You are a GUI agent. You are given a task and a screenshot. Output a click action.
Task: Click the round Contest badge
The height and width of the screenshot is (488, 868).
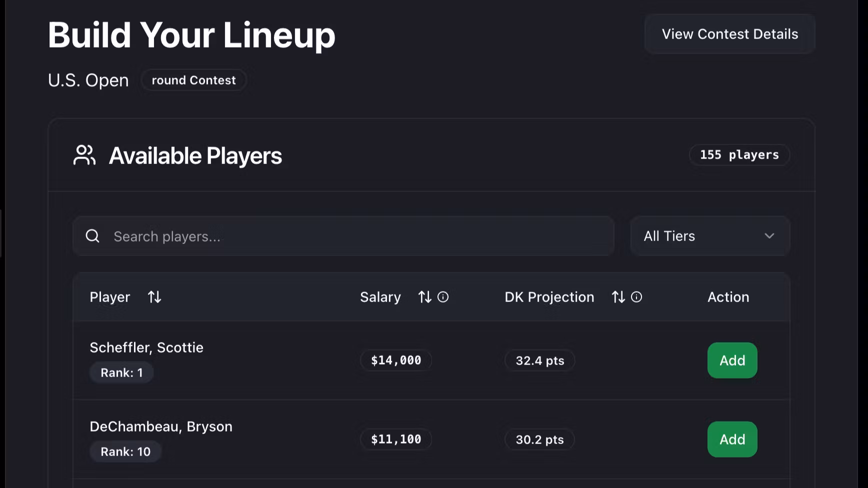coord(193,80)
